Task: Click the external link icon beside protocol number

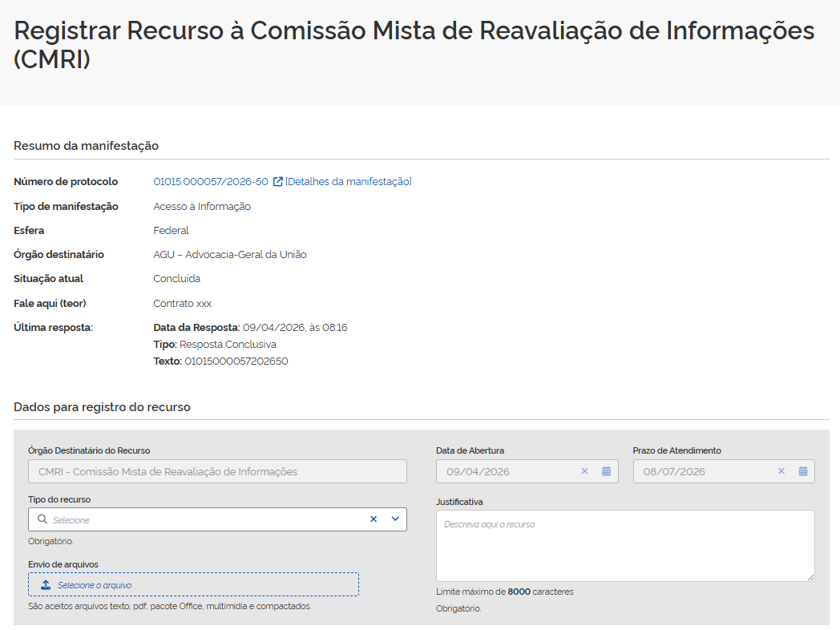Action: point(278,182)
